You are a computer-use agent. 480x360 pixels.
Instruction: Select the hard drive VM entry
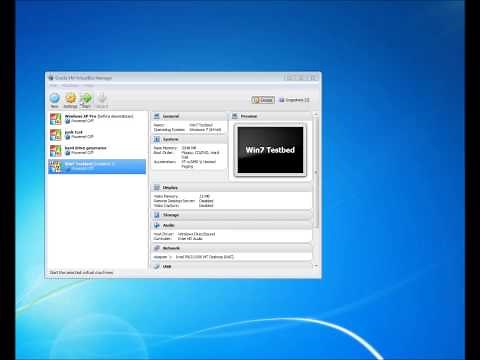[x=97, y=150]
